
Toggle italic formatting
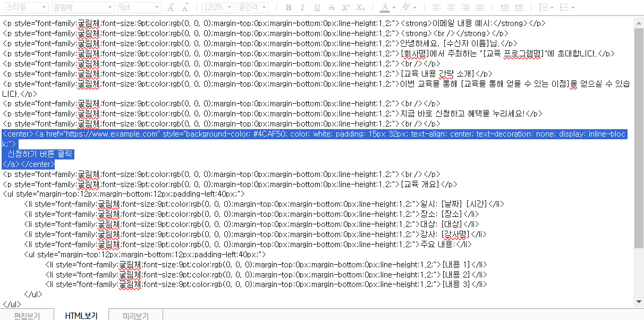click(x=302, y=7)
